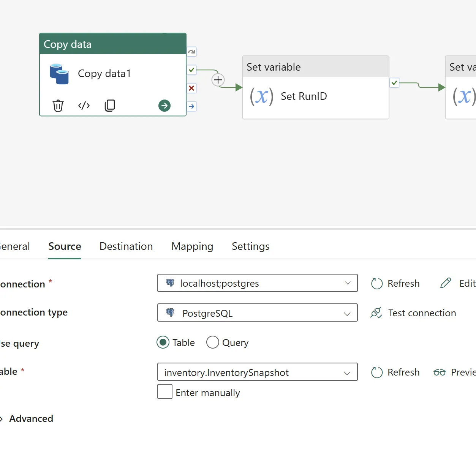Switch to the Source tab
Viewport: 476px width, 453px height.
click(65, 246)
